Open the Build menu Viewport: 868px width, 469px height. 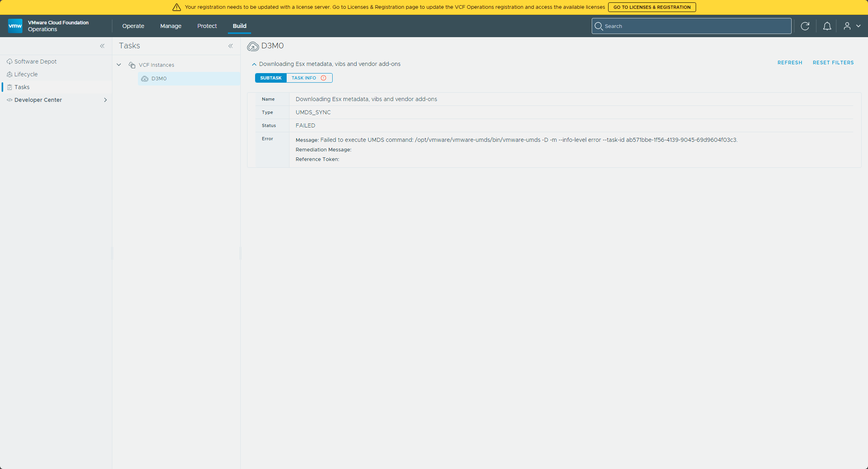click(x=239, y=26)
